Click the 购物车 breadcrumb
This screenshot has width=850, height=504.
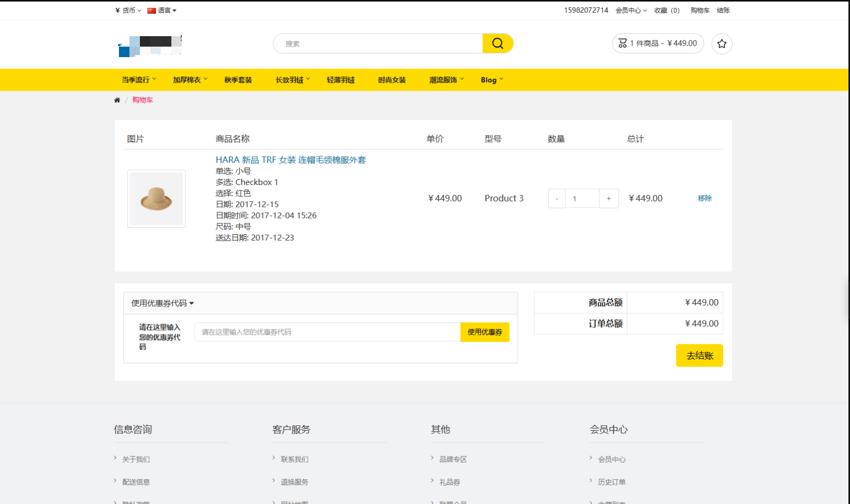tap(143, 100)
